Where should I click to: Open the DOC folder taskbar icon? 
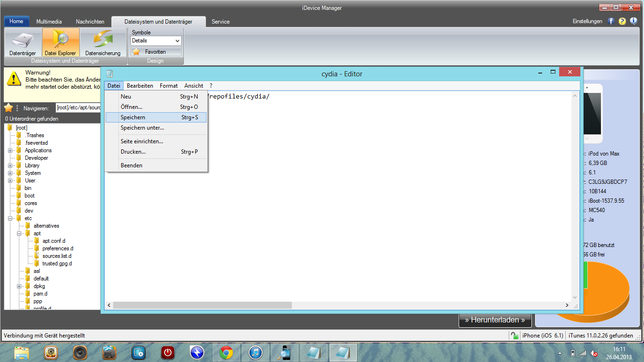(x=109, y=353)
